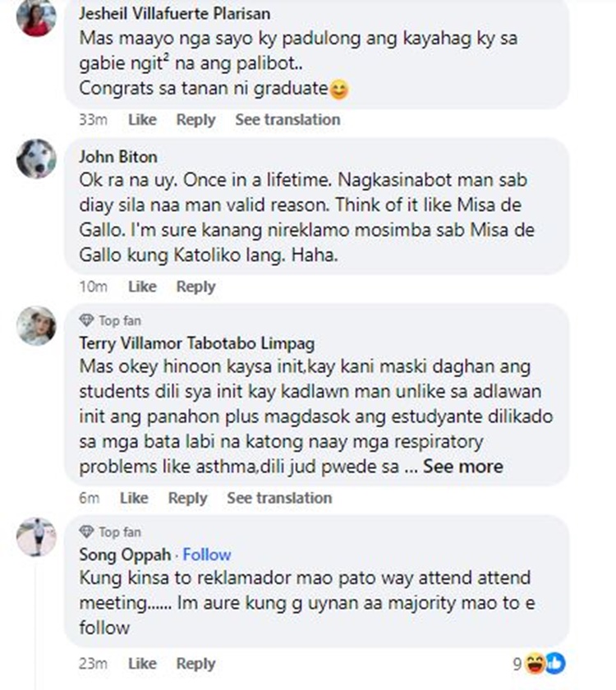
Task: Like John Biton's comment
Action: [x=142, y=287]
